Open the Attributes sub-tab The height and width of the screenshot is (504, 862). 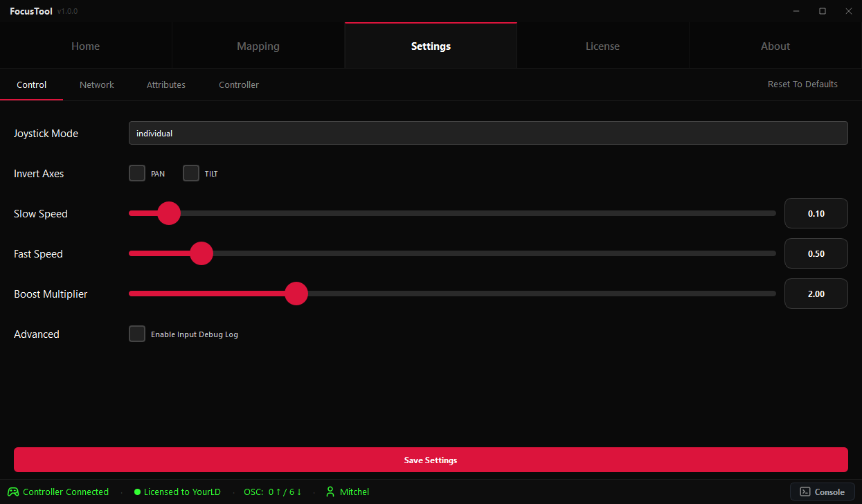pyautogui.click(x=166, y=84)
